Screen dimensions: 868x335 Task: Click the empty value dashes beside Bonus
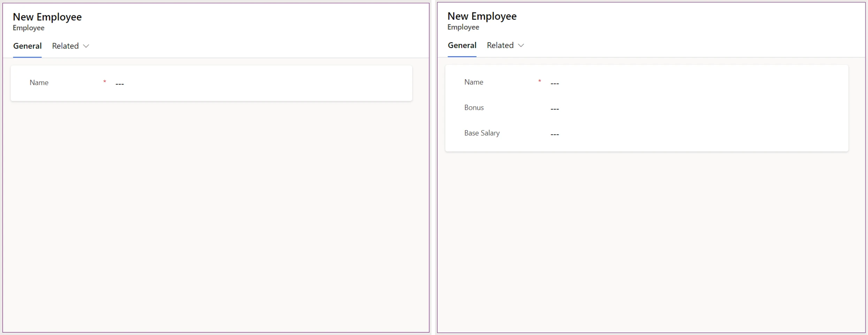click(x=555, y=109)
